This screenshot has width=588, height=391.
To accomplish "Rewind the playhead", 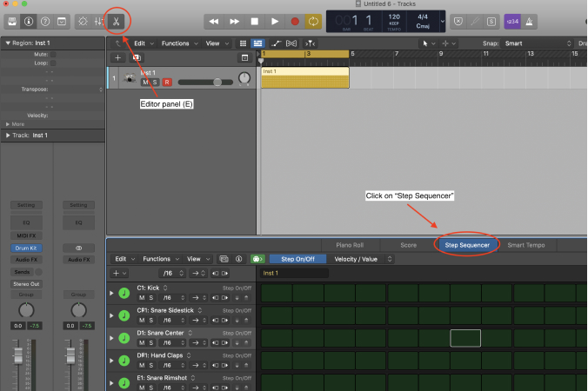I will [x=214, y=22].
